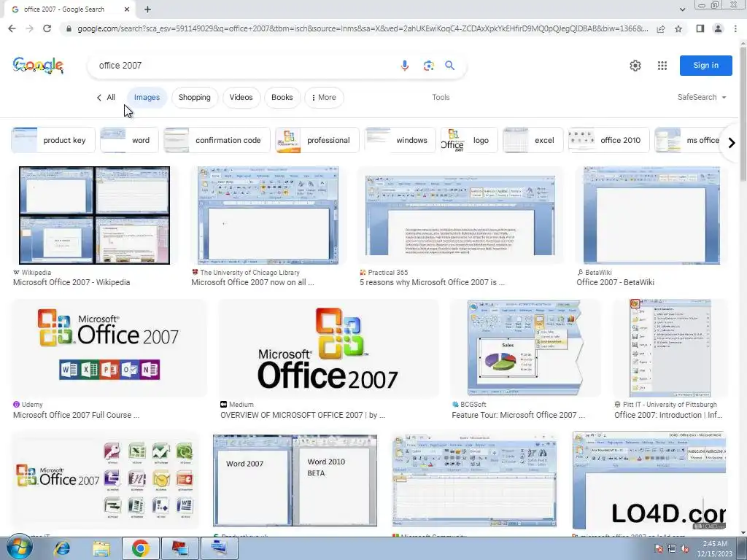
Task: Expand the More search filters menu
Action: coord(324,97)
